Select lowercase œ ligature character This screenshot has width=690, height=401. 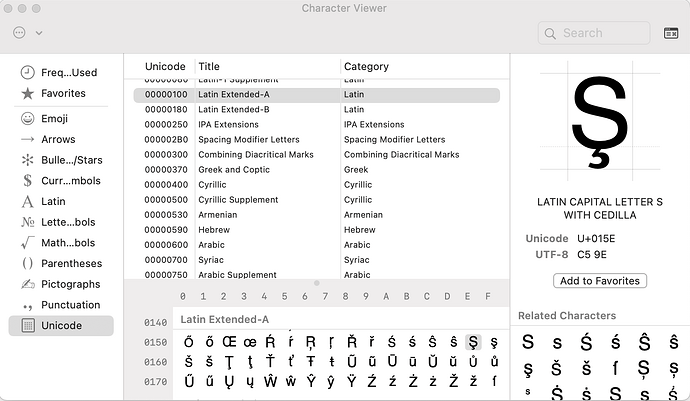coord(250,342)
